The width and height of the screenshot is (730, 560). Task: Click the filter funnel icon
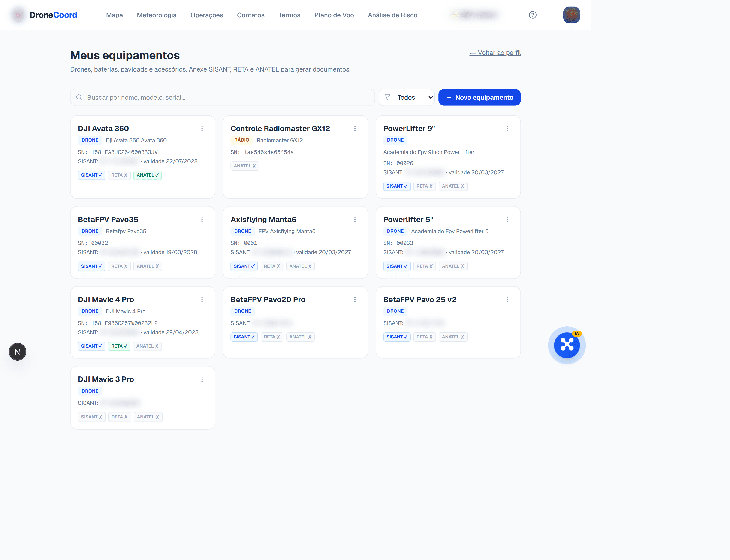[x=387, y=97]
